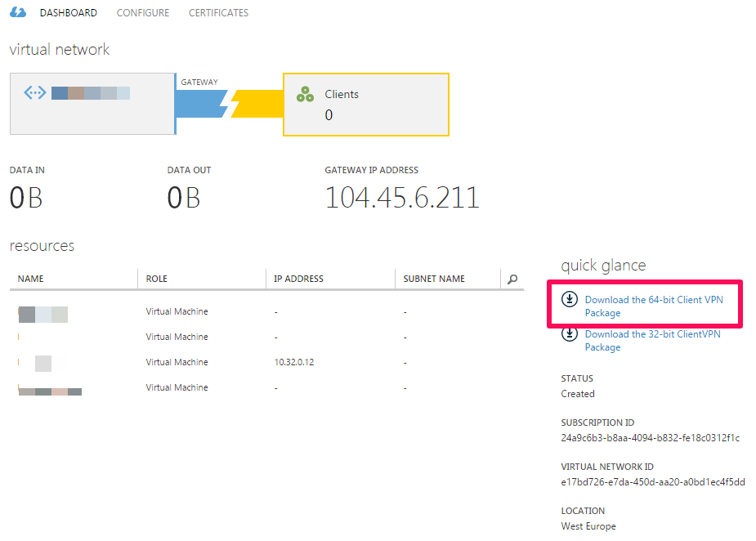Open the Dashboard tab
Viewport: 756px width, 541px height.
click(x=69, y=13)
